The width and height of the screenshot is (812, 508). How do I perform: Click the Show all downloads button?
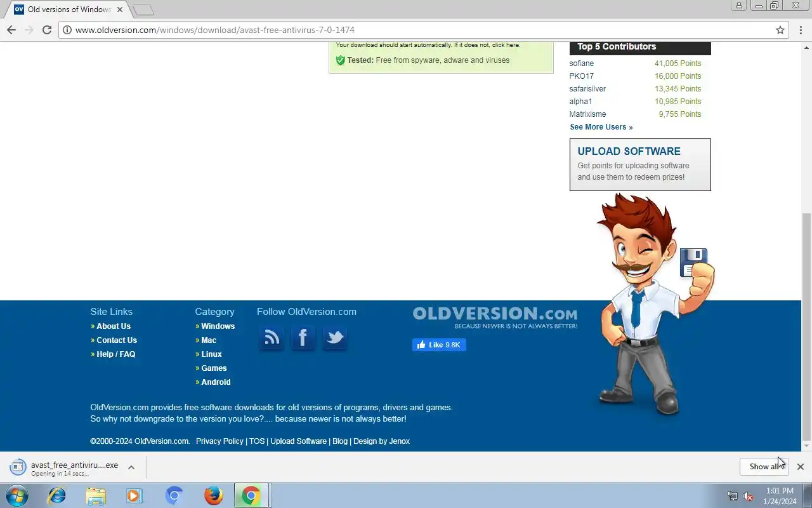pyautogui.click(x=764, y=467)
